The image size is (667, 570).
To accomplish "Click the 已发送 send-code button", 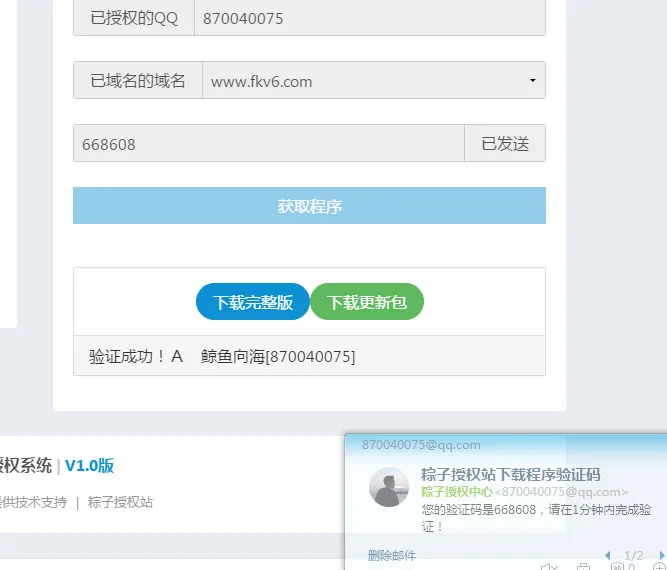I will (504, 143).
